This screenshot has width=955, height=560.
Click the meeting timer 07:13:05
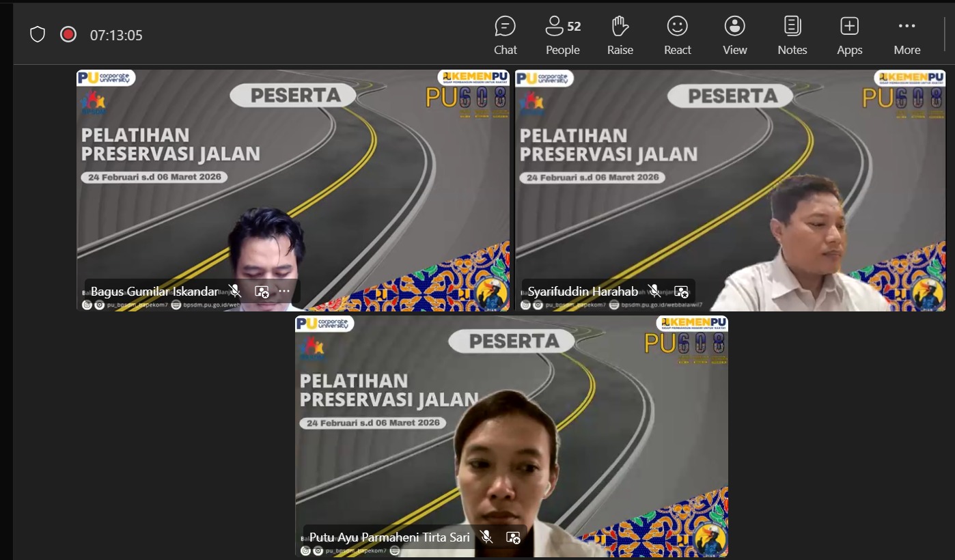coord(116,36)
